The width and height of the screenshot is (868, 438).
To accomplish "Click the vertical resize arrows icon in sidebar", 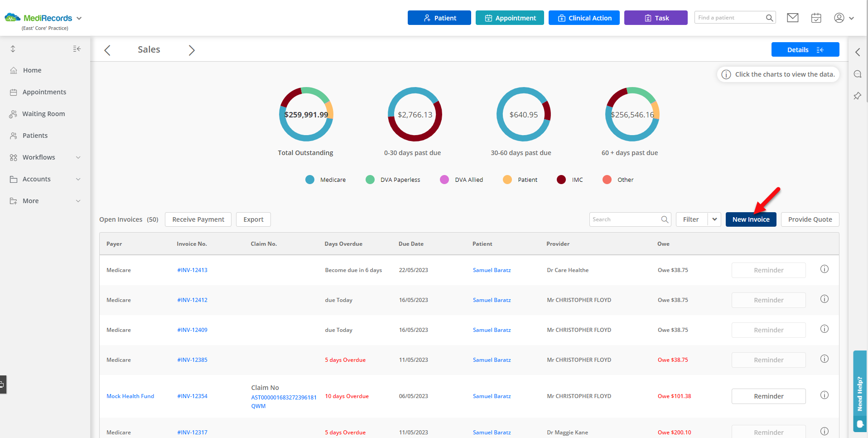I will pos(13,49).
